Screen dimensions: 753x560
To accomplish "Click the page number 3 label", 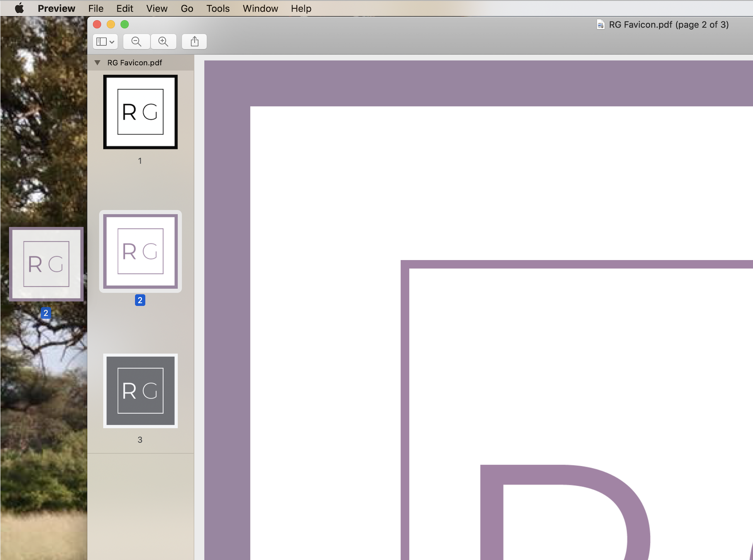I will point(140,440).
